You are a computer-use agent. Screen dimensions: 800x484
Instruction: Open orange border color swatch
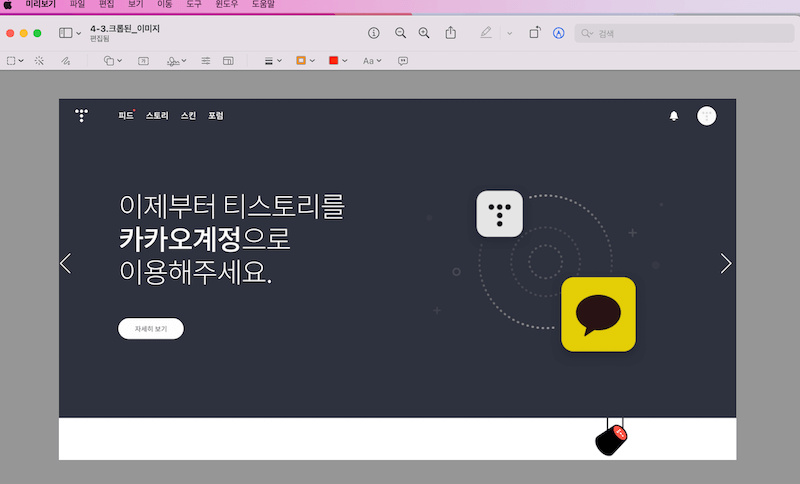coord(305,61)
